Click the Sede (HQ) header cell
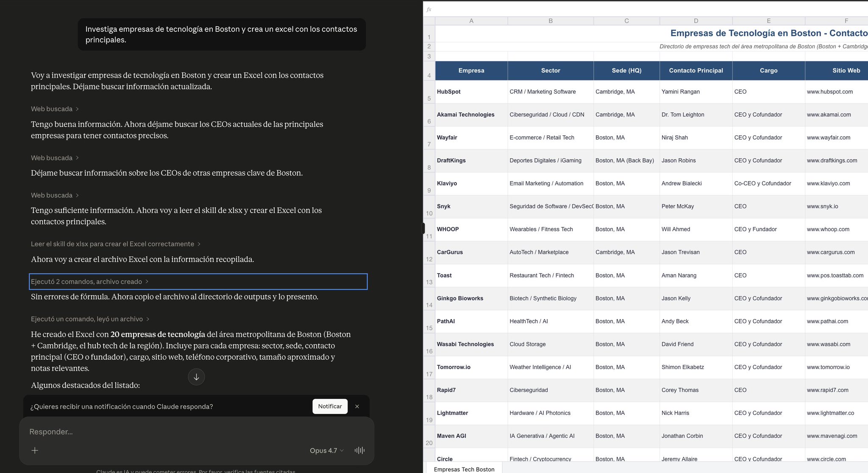868x473 pixels. click(626, 70)
